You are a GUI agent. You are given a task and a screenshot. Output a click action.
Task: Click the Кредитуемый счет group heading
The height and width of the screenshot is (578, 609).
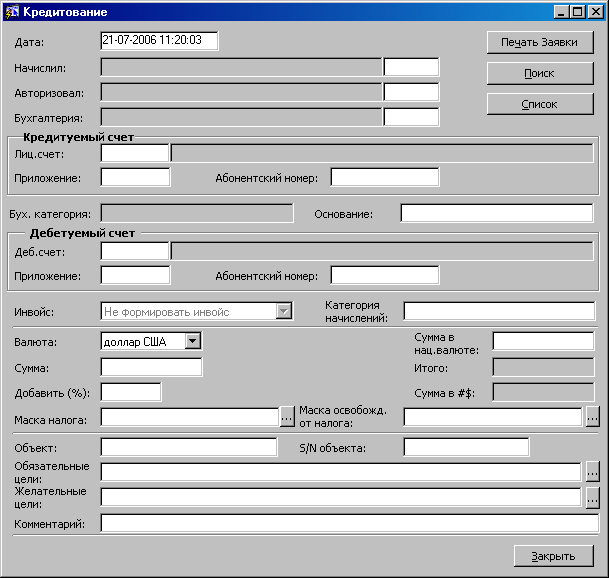pos(78,137)
